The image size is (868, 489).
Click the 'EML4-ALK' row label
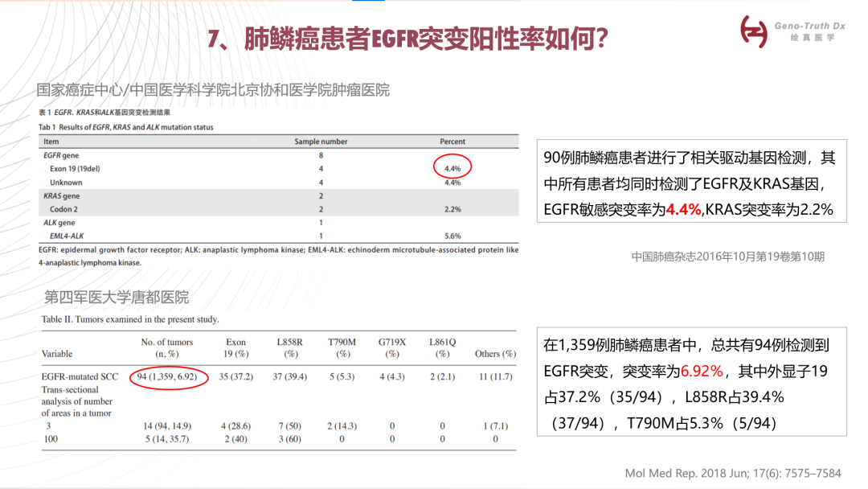click(x=68, y=236)
